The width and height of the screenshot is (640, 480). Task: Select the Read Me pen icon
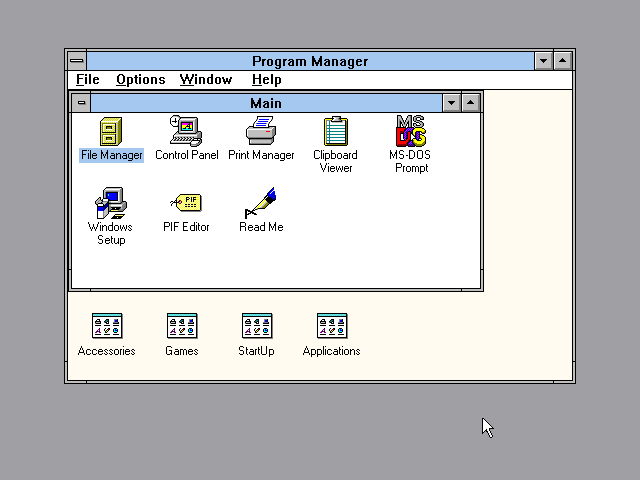coord(261,203)
